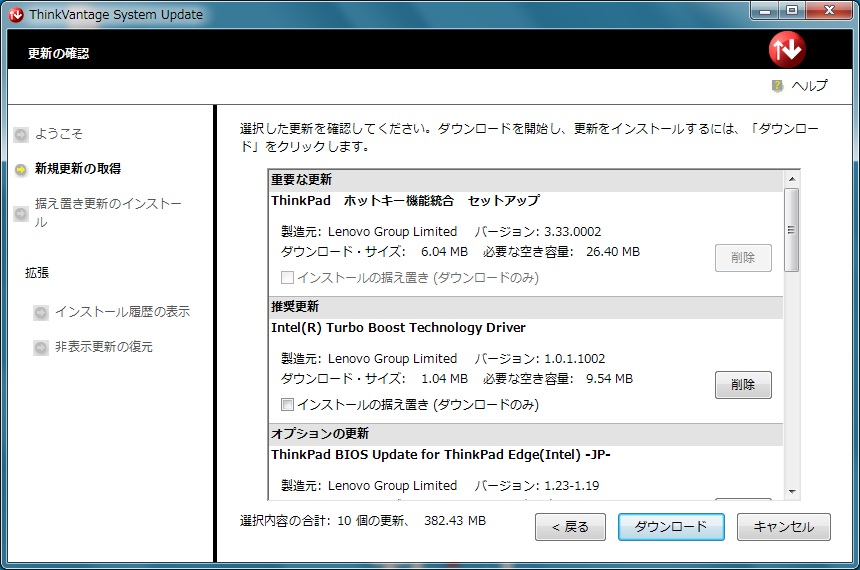
Task: Click the 推奨更新 section header
Action: click(526, 307)
